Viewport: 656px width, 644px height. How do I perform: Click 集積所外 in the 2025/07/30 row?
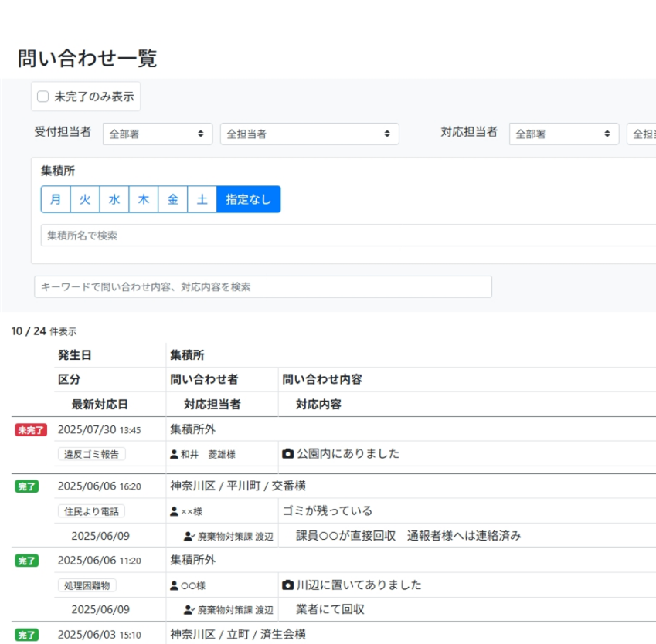193,429
